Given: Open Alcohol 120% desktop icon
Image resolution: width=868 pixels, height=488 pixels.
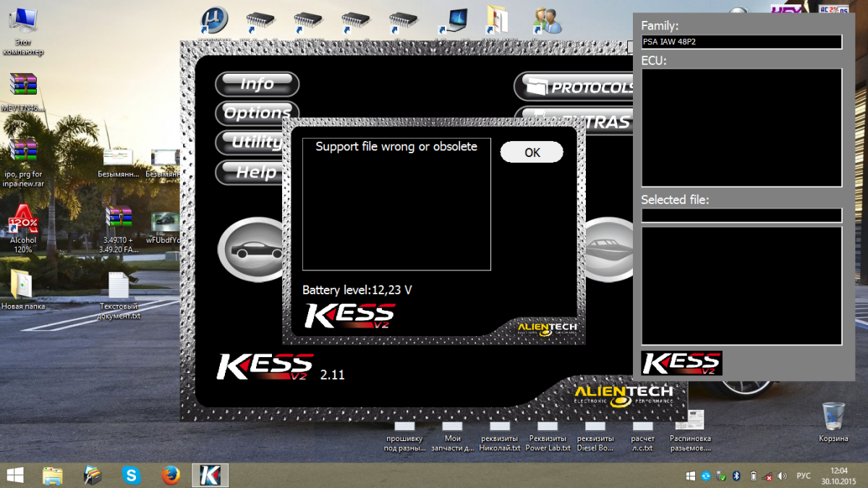Looking at the screenshot, I should (23, 221).
